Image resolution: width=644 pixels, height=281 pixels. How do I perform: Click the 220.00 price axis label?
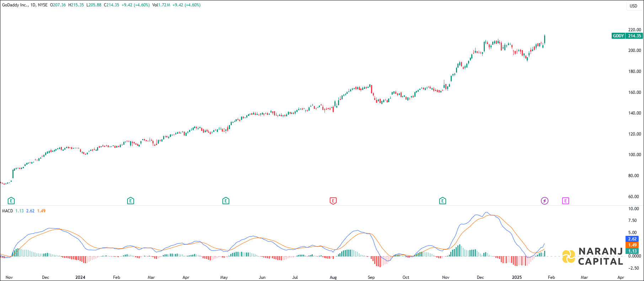(x=634, y=30)
